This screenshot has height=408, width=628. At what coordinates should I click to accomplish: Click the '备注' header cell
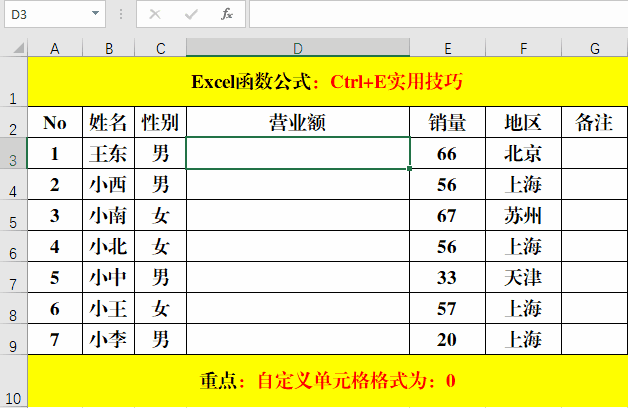[595, 122]
